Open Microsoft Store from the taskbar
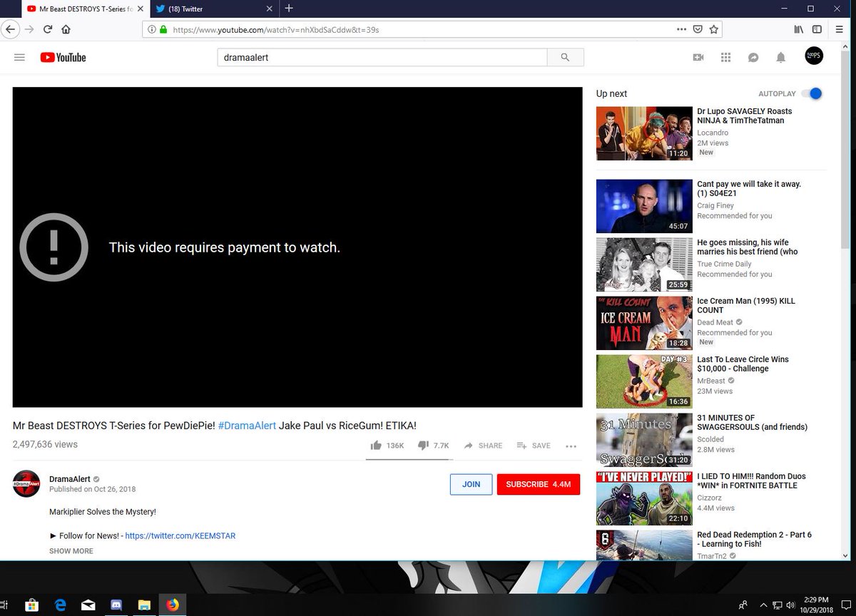Image resolution: width=856 pixels, height=616 pixels. tap(31, 605)
